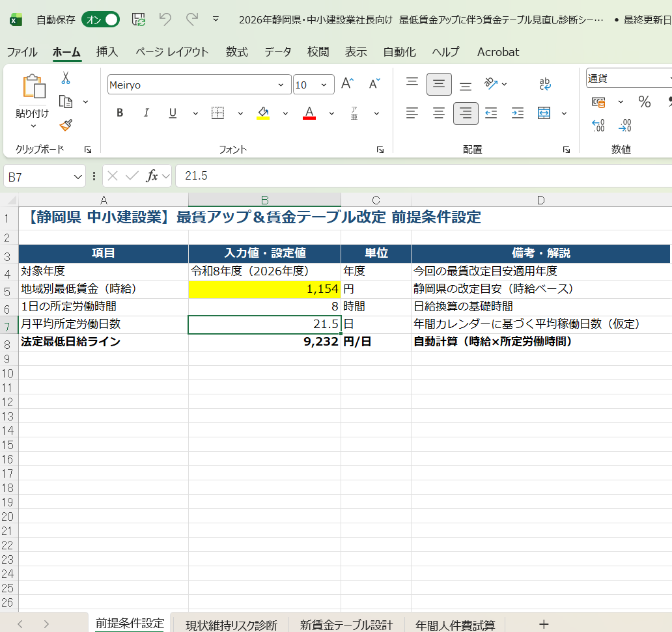
Task: Switch to the 挿入 ribbon tab
Action: [x=107, y=52]
